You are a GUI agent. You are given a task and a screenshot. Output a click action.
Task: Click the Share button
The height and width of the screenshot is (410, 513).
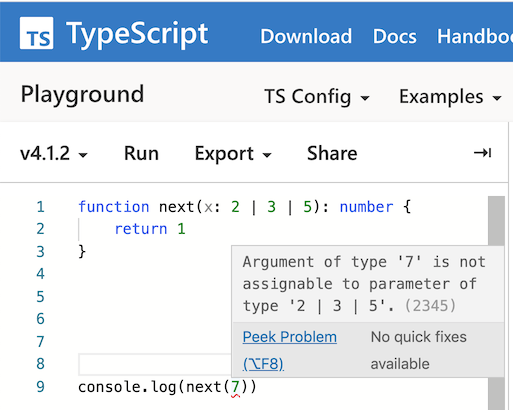[332, 154]
